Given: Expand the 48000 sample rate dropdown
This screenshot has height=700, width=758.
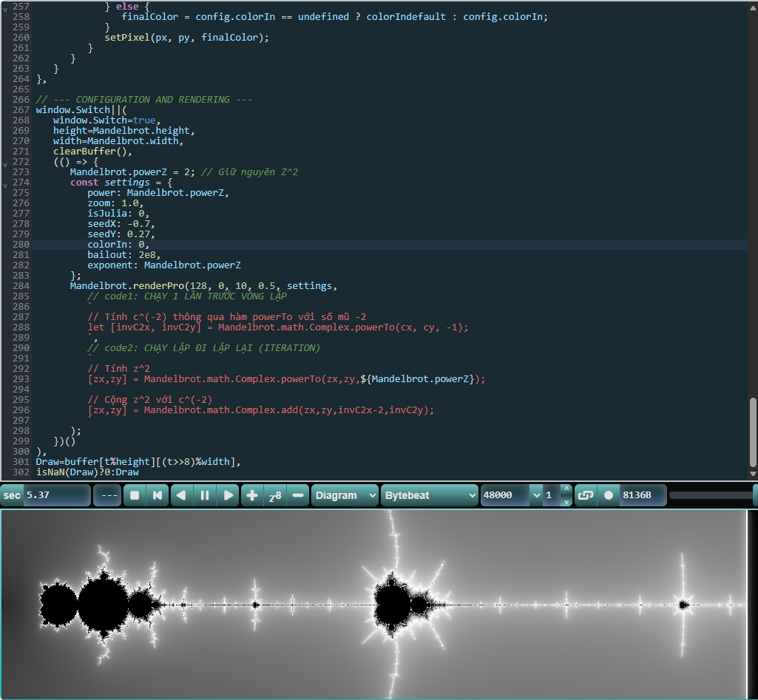Looking at the screenshot, I should pos(536,495).
